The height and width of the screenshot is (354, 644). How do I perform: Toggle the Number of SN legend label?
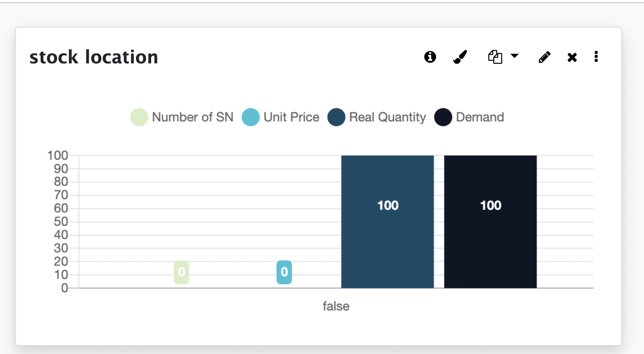click(x=193, y=117)
